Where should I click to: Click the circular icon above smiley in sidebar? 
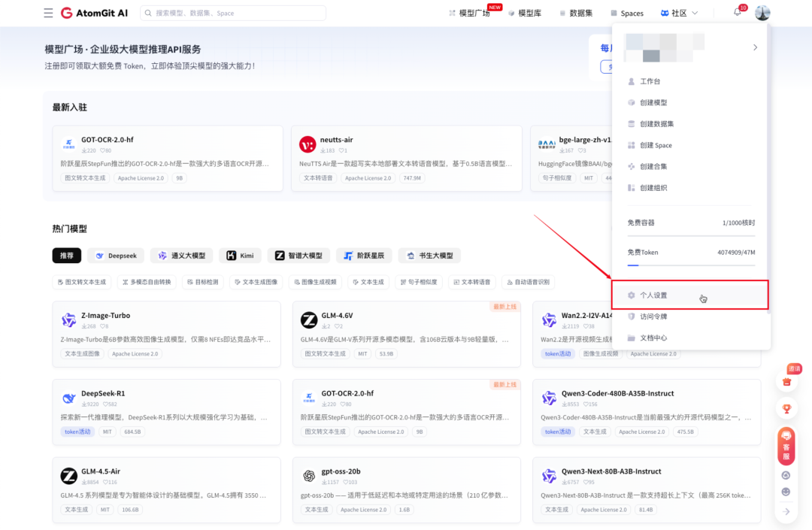click(x=786, y=475)
